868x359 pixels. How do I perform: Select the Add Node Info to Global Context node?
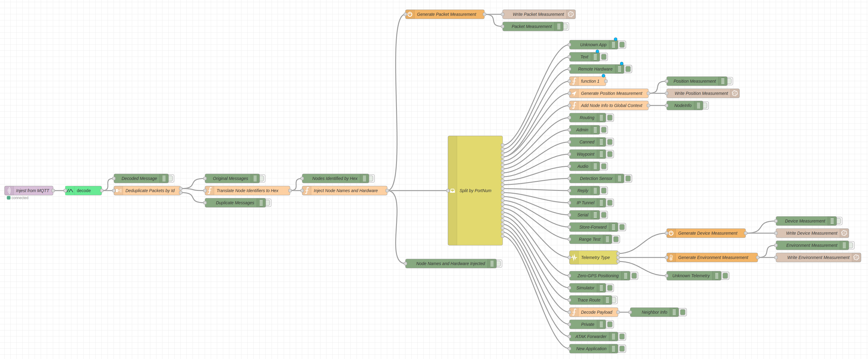pos(611,105)
